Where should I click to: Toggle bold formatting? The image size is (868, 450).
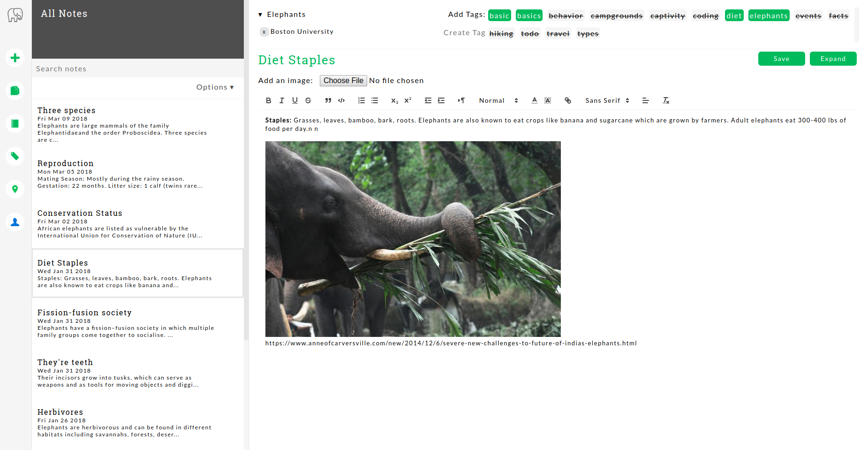268,100
